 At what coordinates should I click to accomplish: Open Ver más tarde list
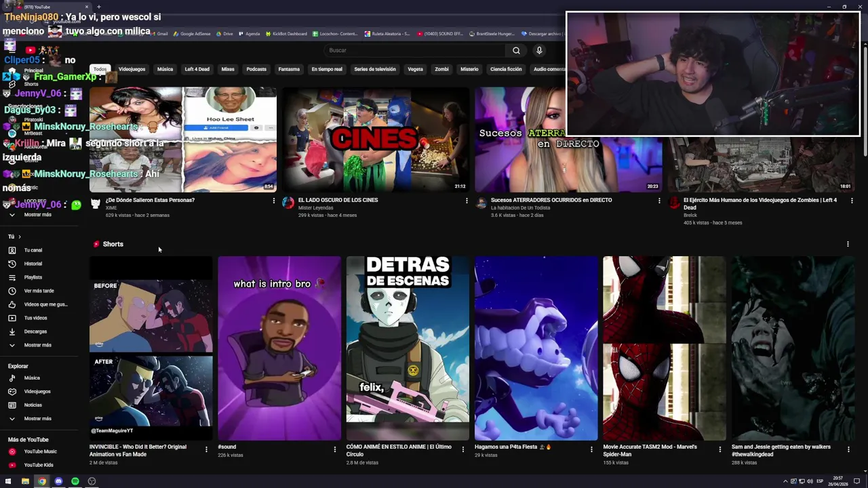tap(39, 291)
